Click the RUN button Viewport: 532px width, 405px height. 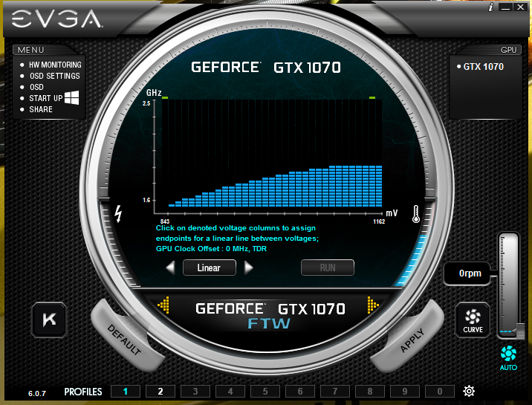[328, 268]
